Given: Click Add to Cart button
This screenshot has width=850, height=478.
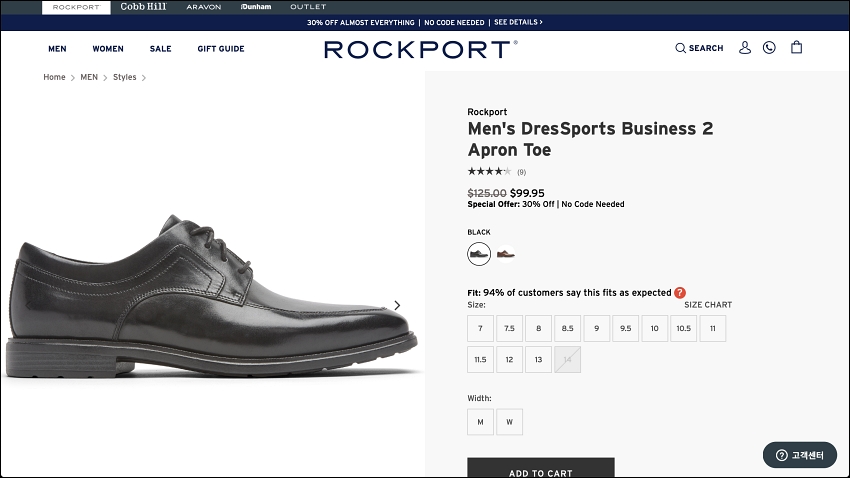Looking at the screenshot, I should coord(541,468).
